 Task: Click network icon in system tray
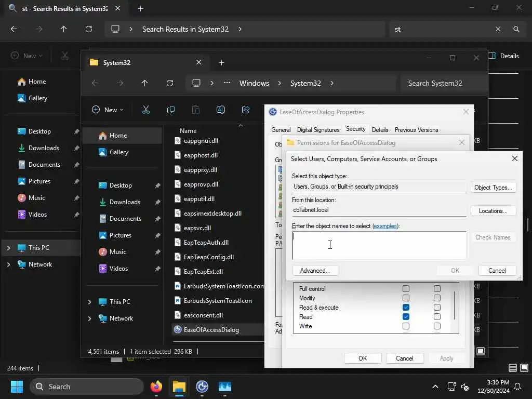(451, 387)
